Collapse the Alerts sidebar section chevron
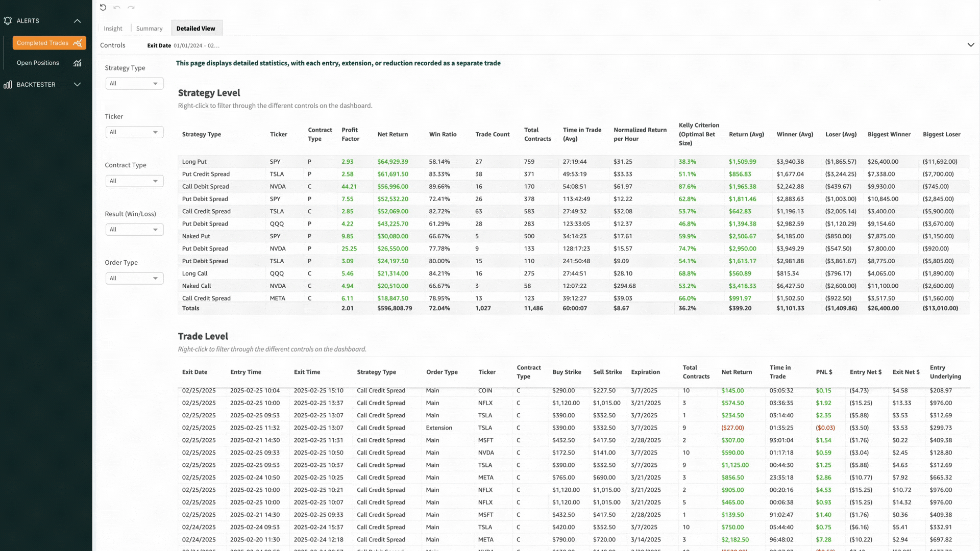This screenshot has width=980, height=551. point(77,21)
